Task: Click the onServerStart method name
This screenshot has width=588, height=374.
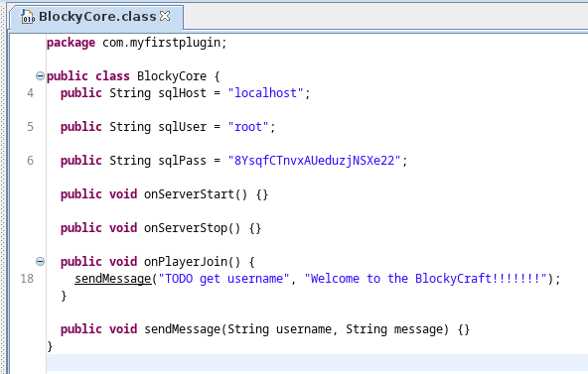Action: coord(189,194)
